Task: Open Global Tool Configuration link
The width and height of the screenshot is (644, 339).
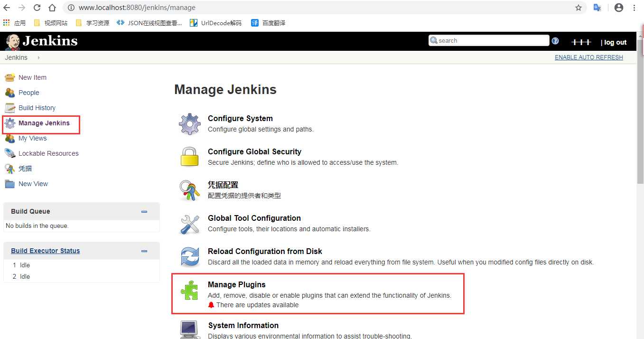Action: click(x=254, y=218)
